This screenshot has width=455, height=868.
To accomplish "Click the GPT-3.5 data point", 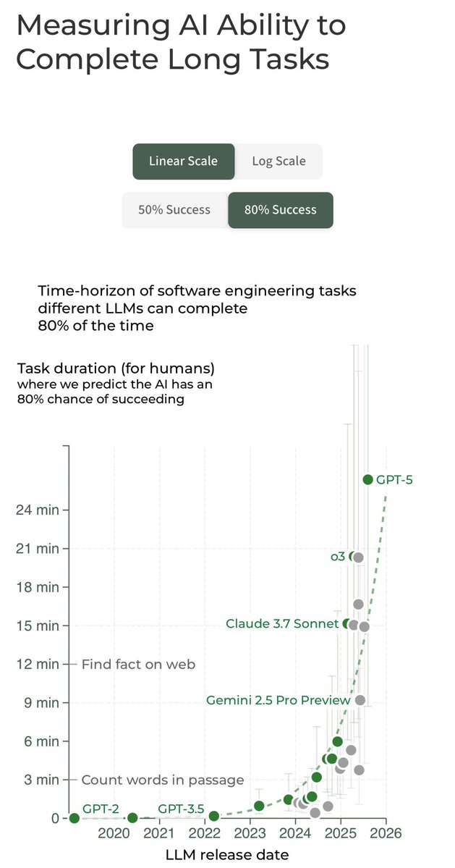I will coord(214,816).
